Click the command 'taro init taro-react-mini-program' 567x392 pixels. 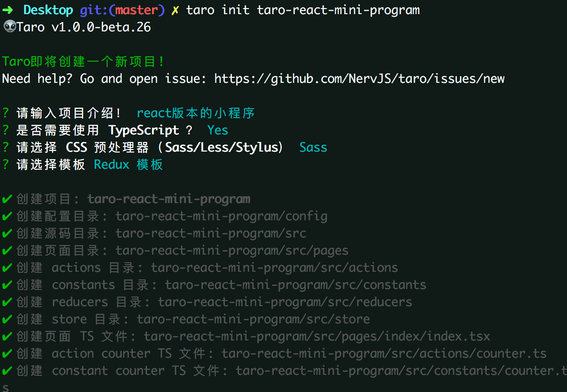(x=303, y=10)
